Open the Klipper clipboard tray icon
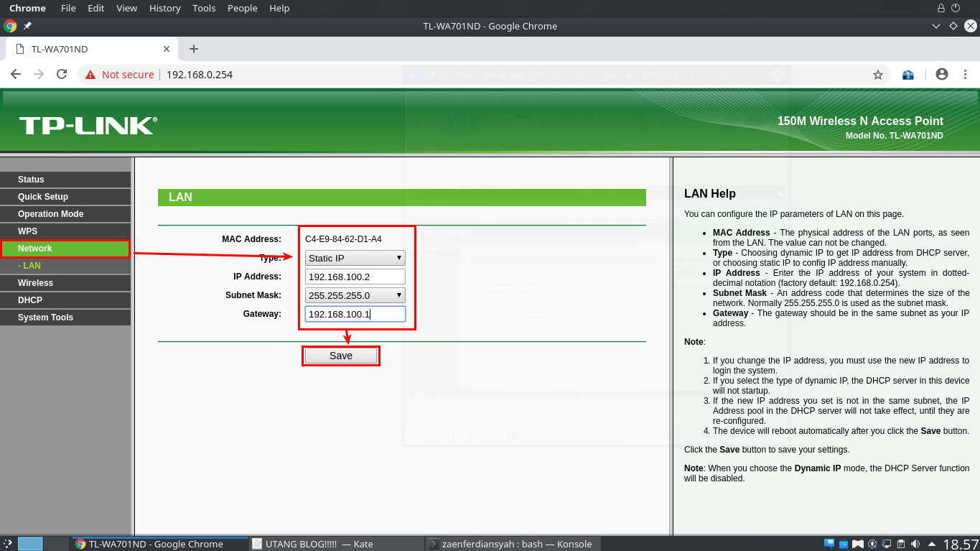Screen dimensions: 980x551 click(901, 543)
